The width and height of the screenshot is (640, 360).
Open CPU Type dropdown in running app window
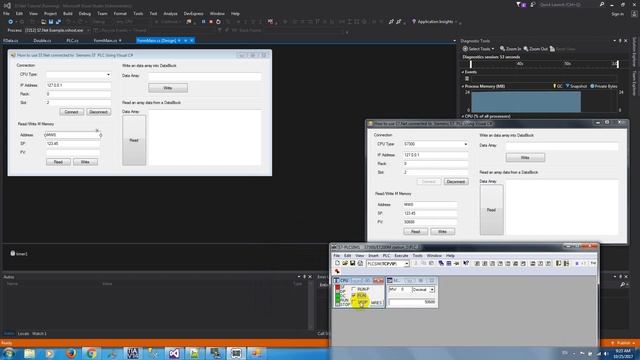pyautogui.click(x=465, y=144)
